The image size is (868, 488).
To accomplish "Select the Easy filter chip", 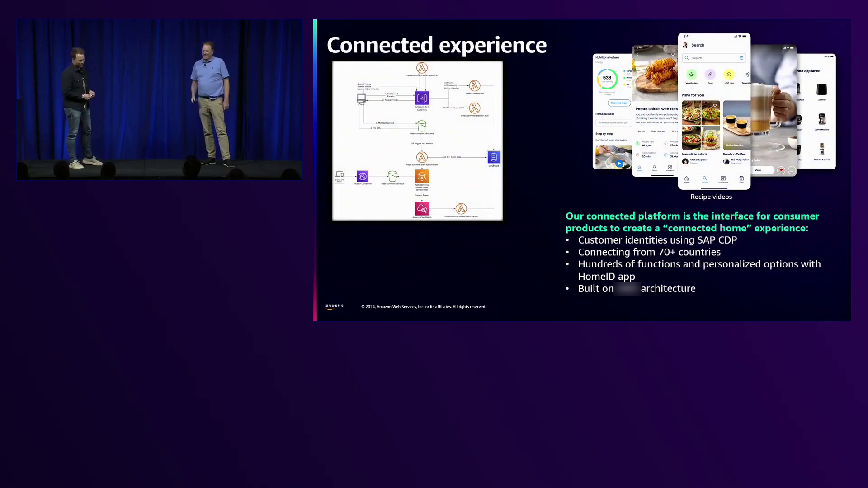I will tap(710, 75).
